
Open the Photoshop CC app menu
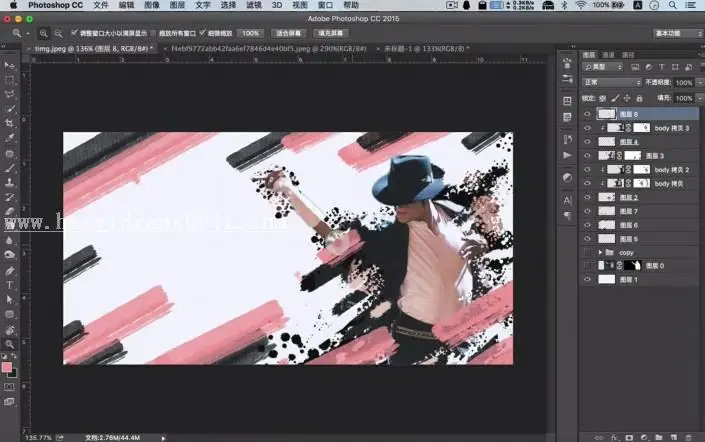coord(55,5)
